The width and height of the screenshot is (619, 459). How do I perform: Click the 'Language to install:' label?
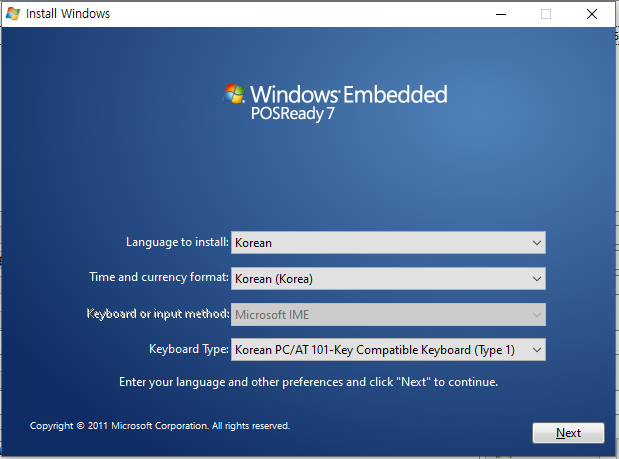pos(177,242)
